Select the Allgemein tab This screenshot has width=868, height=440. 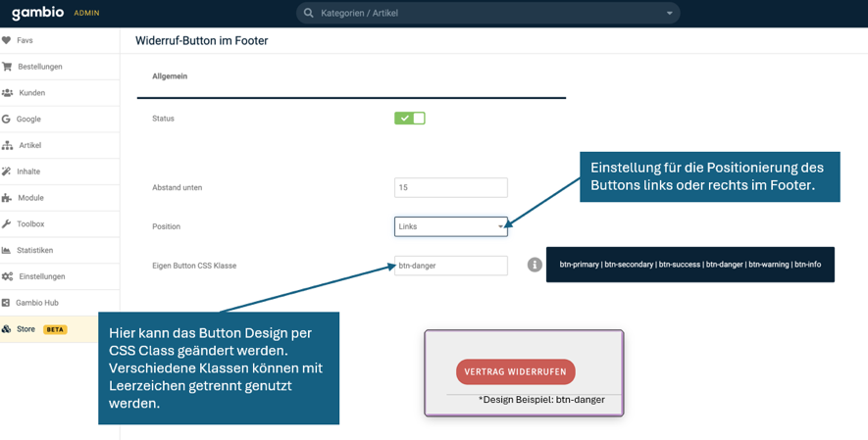click(170, 76)
